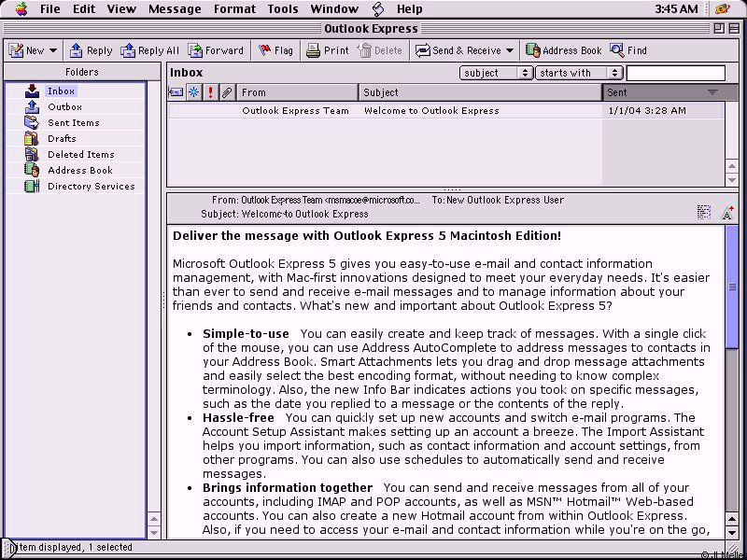Image resolution: width=747 pixels, height=560 pixels.
Task: Click the text size A icon in the message header
Action: tap(727, 213)
